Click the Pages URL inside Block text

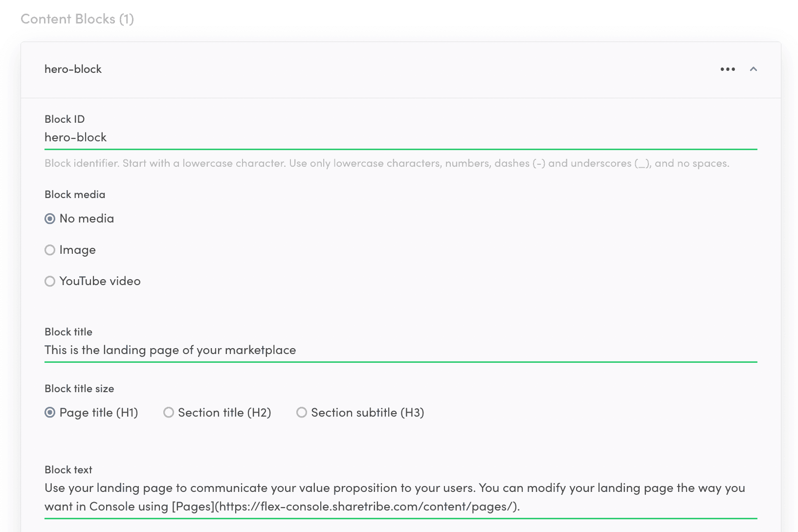pyautogui.click(x=367, y=507)
